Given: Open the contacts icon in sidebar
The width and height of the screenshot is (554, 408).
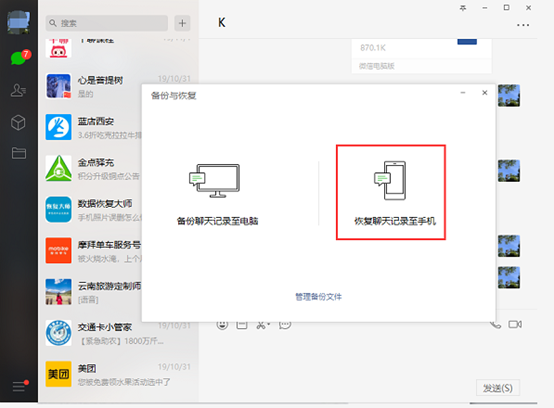Looking at the screenshot, I should pos(18,90).
